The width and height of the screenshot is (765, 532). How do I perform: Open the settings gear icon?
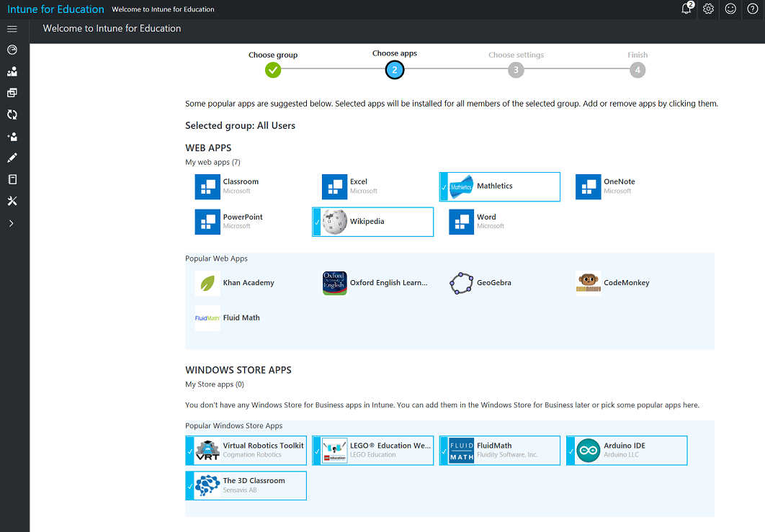[x=708, y=9]
